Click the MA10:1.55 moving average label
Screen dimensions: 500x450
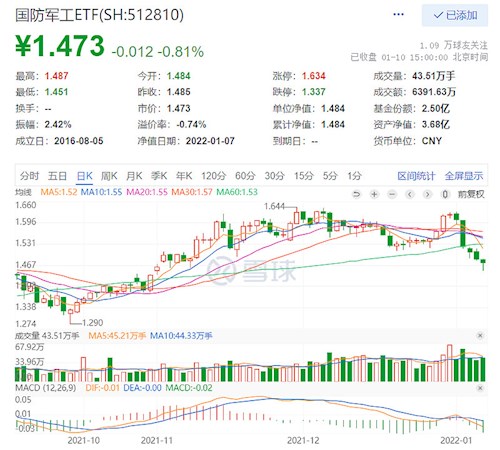click(101, 192)
